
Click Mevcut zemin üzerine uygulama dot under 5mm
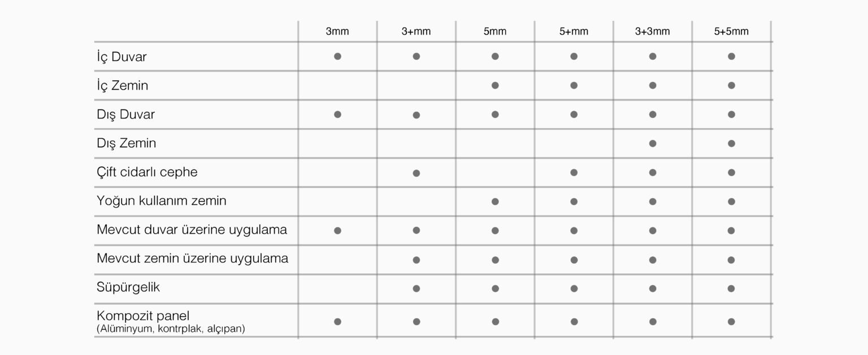coord(495,260)
